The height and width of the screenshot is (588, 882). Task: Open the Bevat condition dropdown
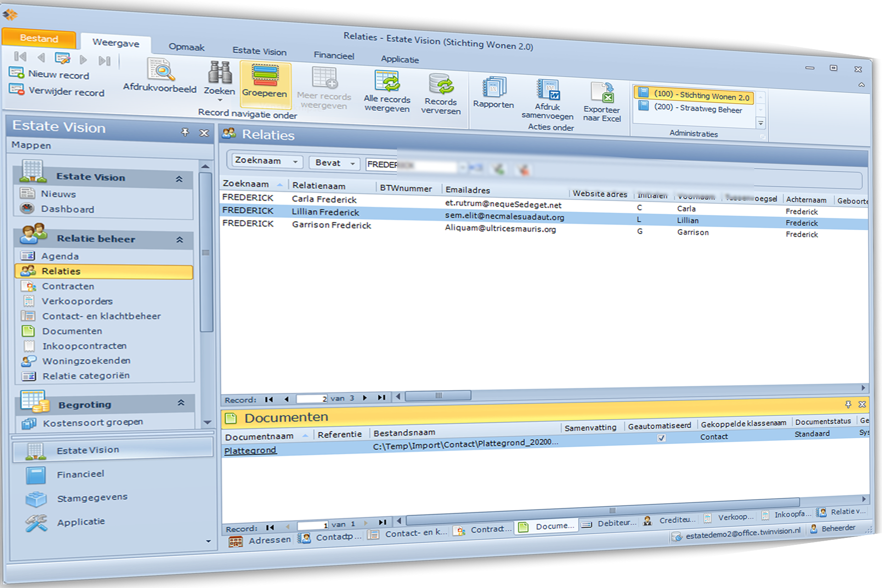point(352,164)
